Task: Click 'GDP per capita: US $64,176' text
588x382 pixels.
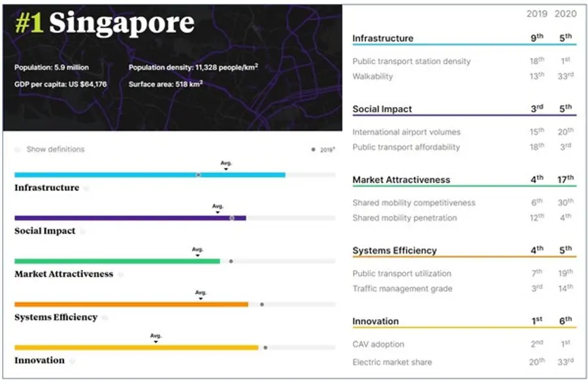Action: (x=61, y=84)
